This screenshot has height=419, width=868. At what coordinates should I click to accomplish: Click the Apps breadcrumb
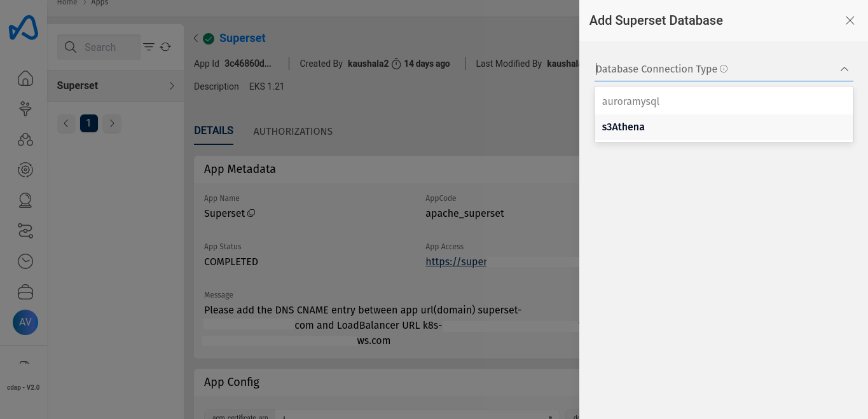[x=100, y=3]
